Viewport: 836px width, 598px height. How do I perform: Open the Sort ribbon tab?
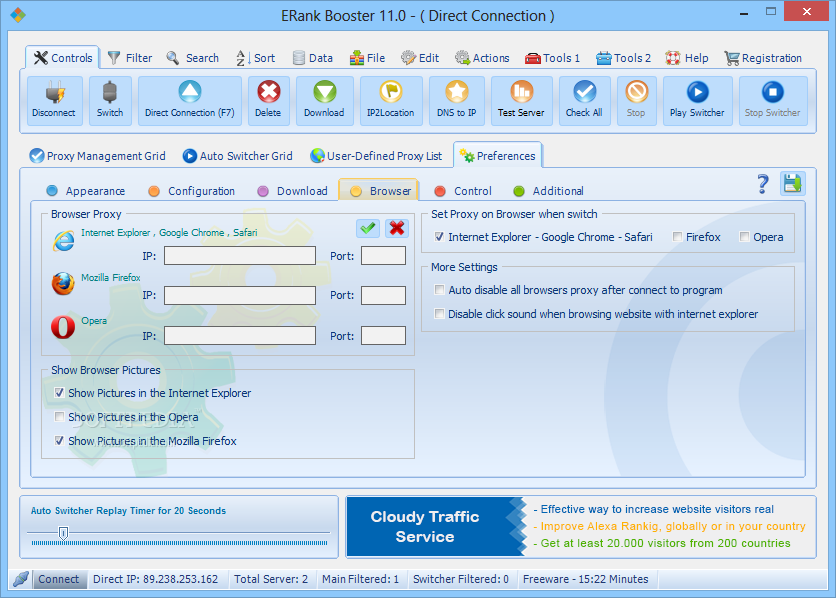(x=256, y=58)
